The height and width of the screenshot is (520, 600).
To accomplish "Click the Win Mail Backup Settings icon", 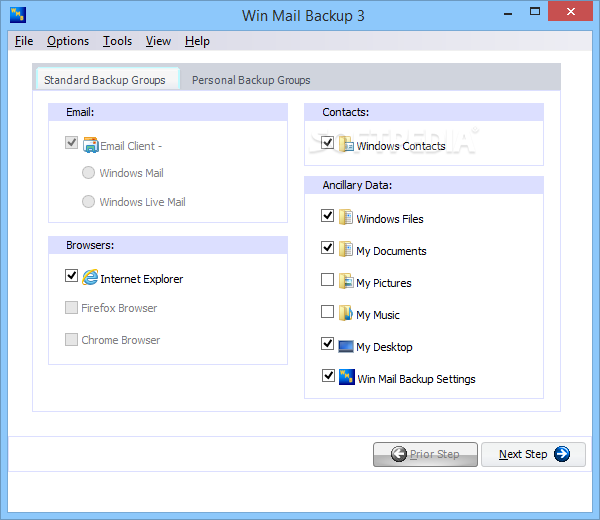I will coord(347,377).
